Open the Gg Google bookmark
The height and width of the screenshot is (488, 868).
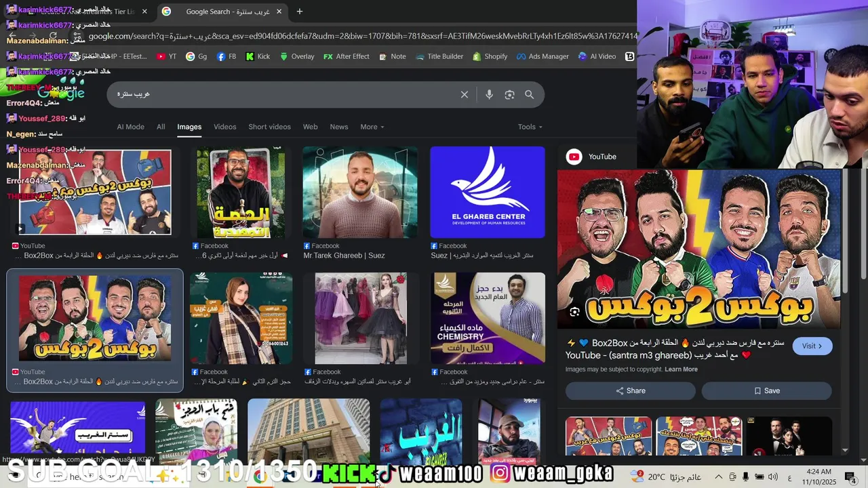pos(197,56)
